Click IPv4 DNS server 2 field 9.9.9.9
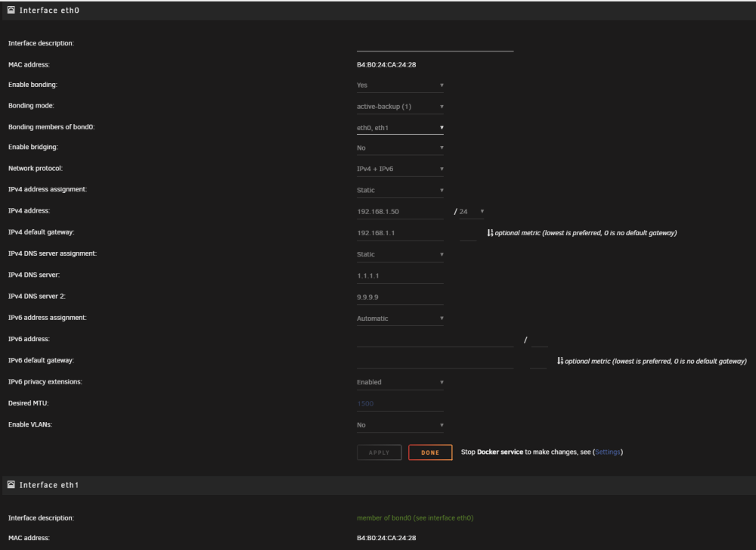Viewport: 756px width, 550px height. click(400, 297)
